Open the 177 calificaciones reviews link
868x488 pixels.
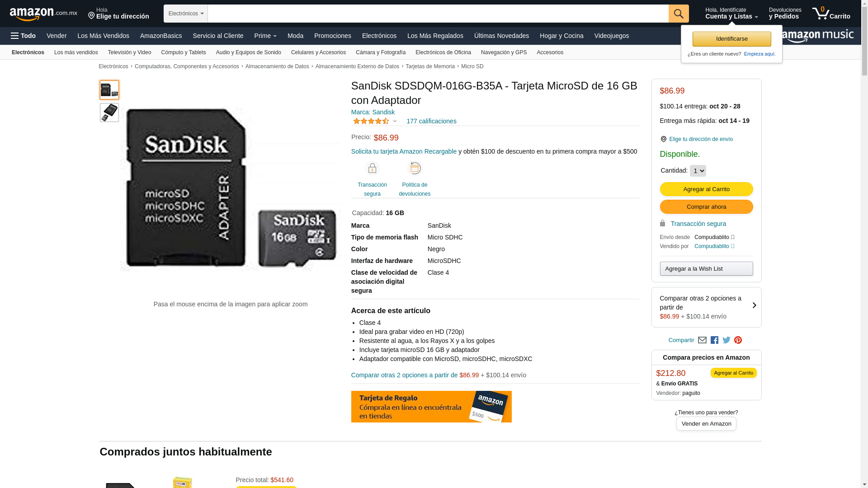pos(431,121)
